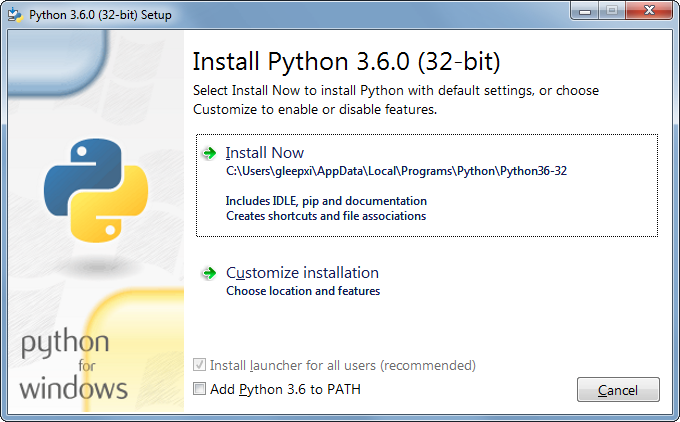
Task: Select the Install Now option
Action: [x=427, y=185]
